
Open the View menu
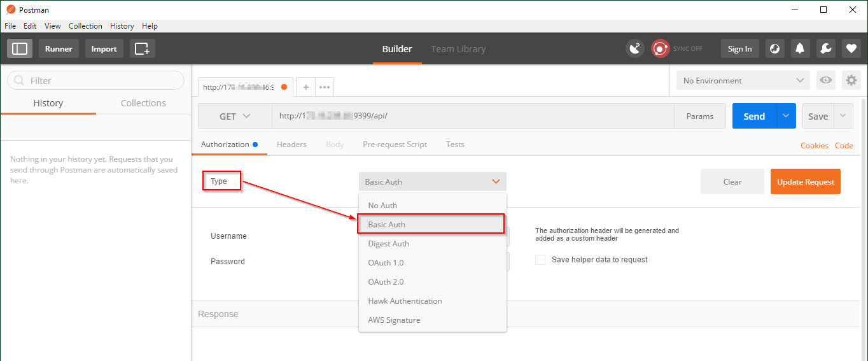point(53,26)
